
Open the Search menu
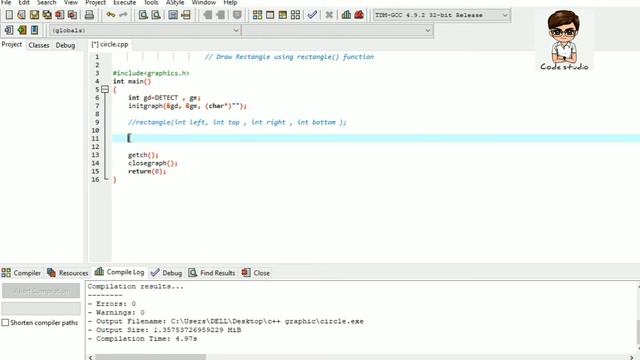pos(47,2)
